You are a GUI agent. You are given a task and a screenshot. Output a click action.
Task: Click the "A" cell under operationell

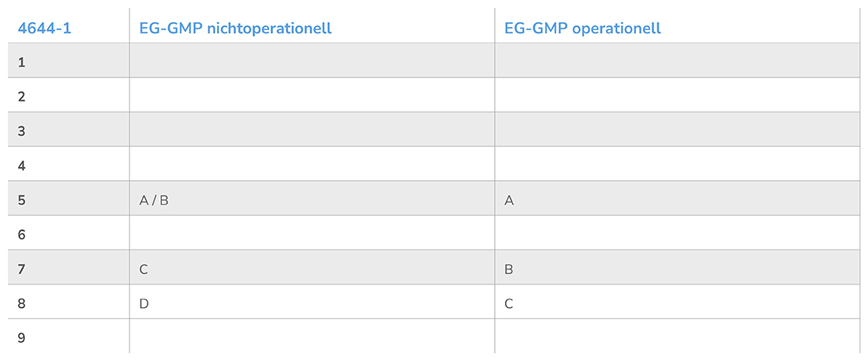[x=509, y=201]
